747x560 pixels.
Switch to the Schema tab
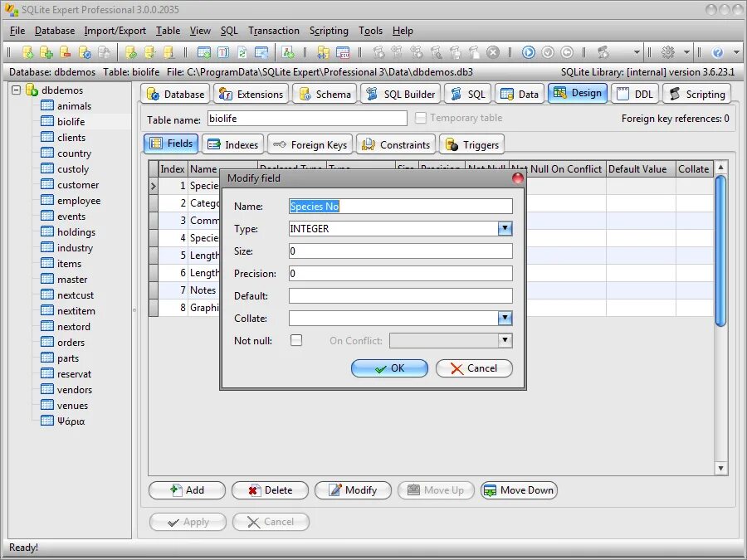[x=325, y=94]
